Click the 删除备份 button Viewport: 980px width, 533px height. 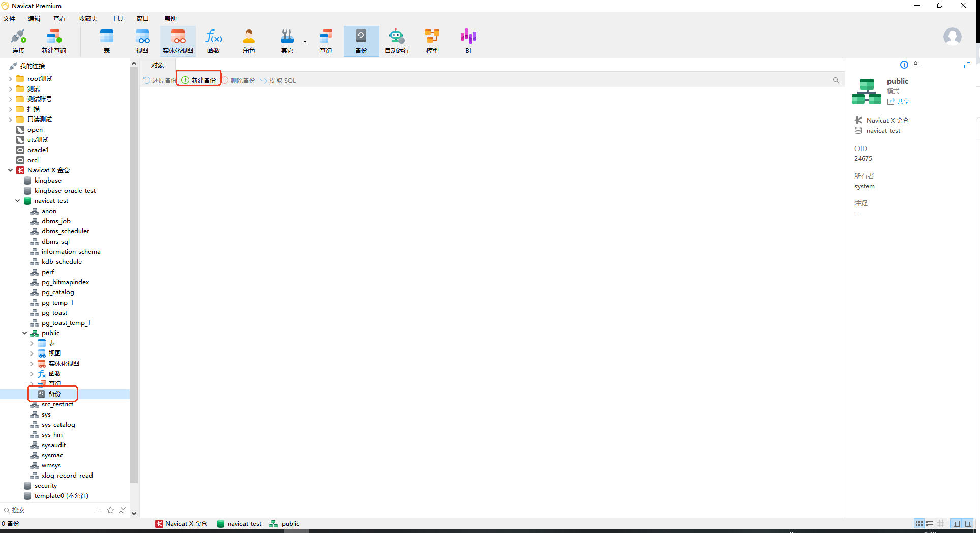coord(239,80)
